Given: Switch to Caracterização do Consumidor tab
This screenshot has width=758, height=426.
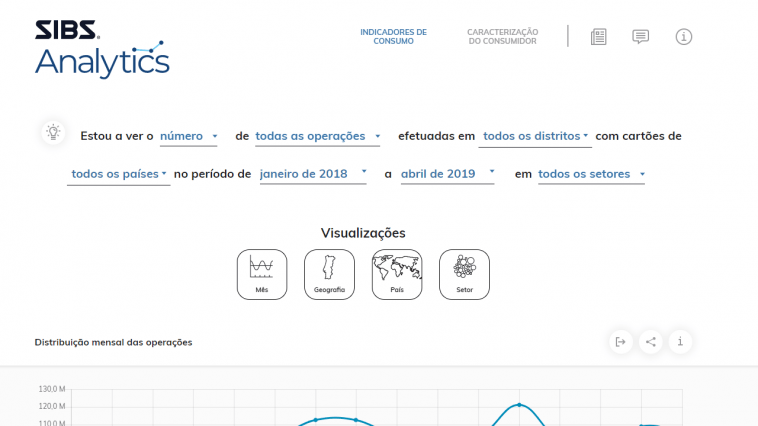Looking at the screenshot, I should click(502, 36).
